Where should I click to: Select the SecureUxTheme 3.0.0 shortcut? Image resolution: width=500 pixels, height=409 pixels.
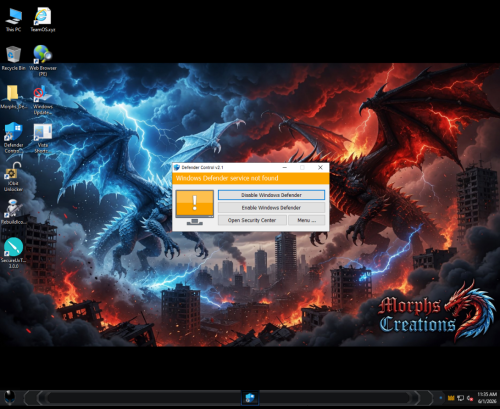pos(13,253)
